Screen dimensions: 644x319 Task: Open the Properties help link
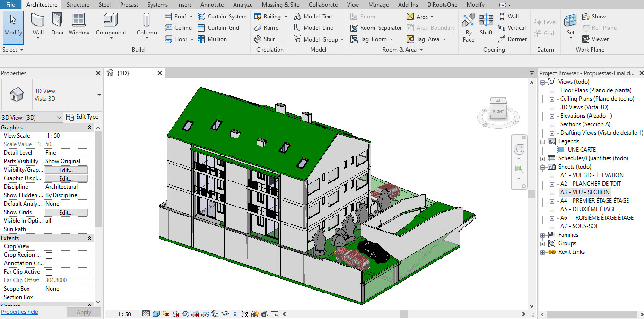[19, 312]
